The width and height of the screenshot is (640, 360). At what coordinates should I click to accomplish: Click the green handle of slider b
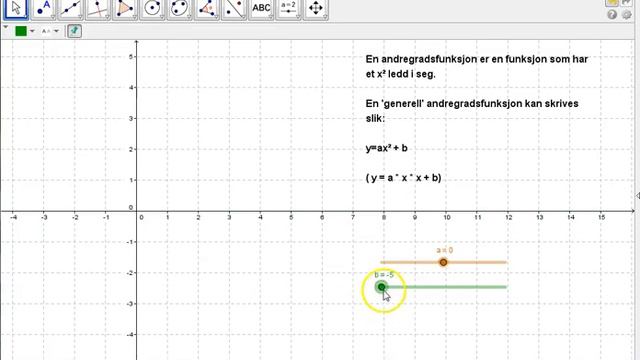pos(381,287)
